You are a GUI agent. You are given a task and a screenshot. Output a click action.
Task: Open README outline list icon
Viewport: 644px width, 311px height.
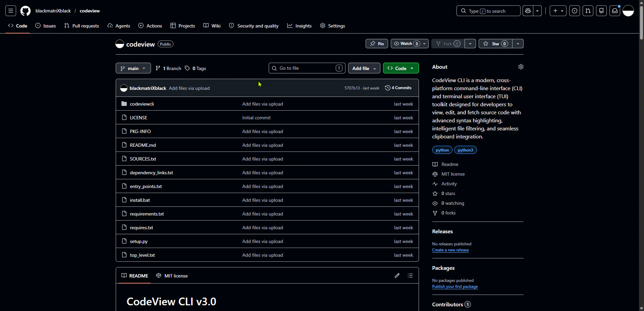tap(410, 275)
